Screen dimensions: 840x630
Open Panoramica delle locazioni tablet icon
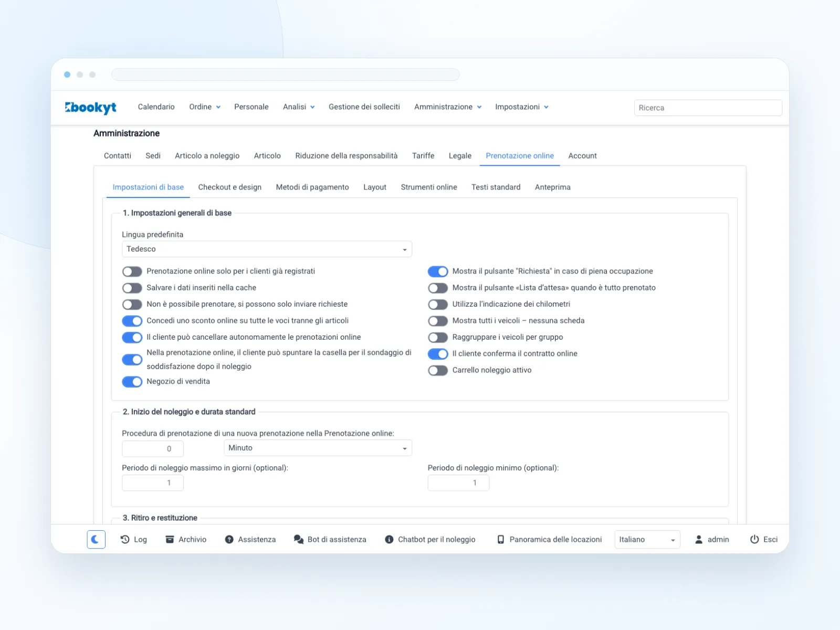(x=501, y=539)
